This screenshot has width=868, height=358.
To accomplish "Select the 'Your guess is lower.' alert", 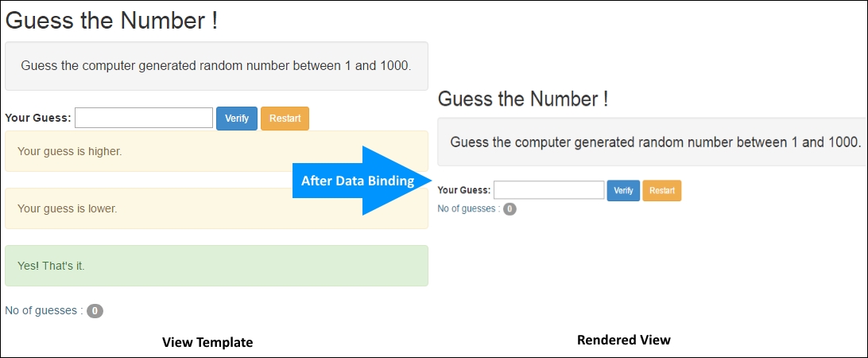I will point(216,208).
